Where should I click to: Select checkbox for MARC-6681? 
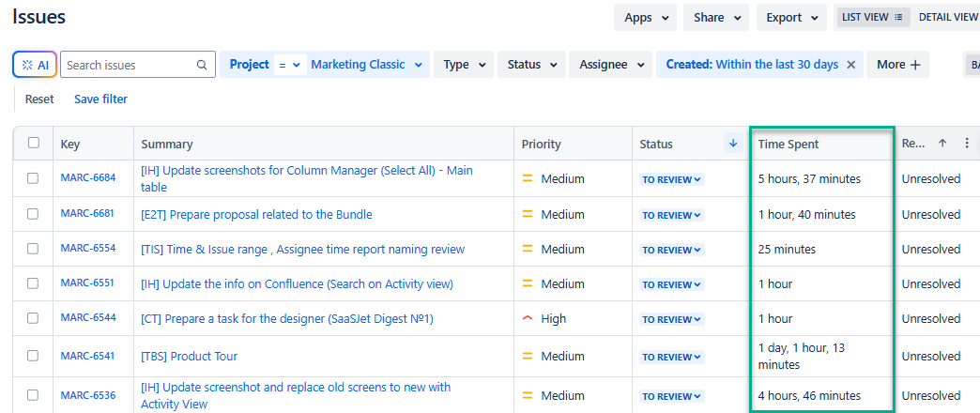point(33,214)
